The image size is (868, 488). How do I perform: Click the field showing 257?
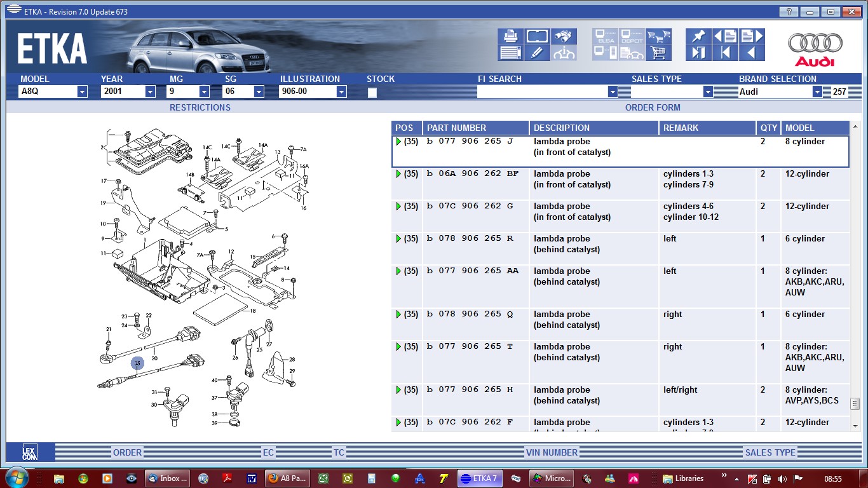tap(839, 91)
